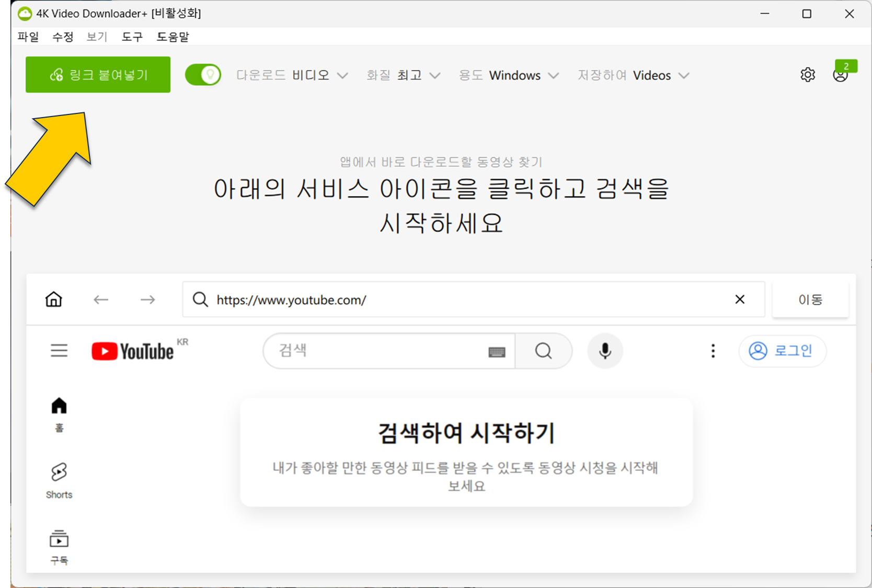
Task: Click the 앱에서 바로 다운로드할 동영상 찾기 text
Action: [441, 162]
